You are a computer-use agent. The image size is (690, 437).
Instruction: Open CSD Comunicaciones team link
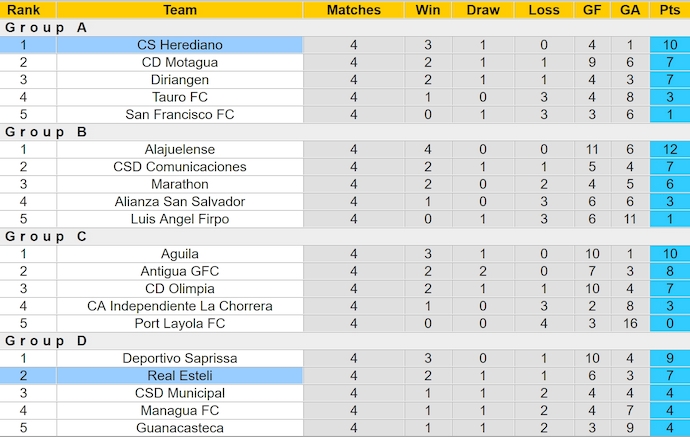(x=180, y=166)
